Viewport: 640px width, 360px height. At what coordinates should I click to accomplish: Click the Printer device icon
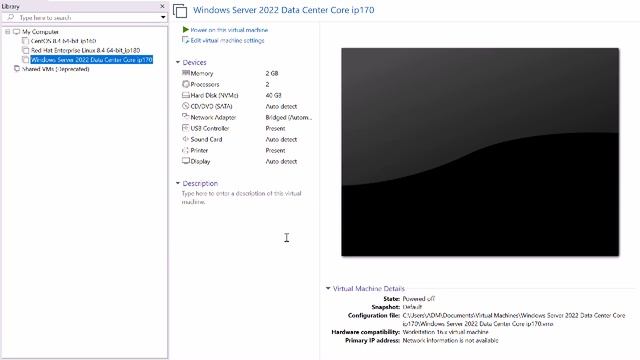pos(186,150)
